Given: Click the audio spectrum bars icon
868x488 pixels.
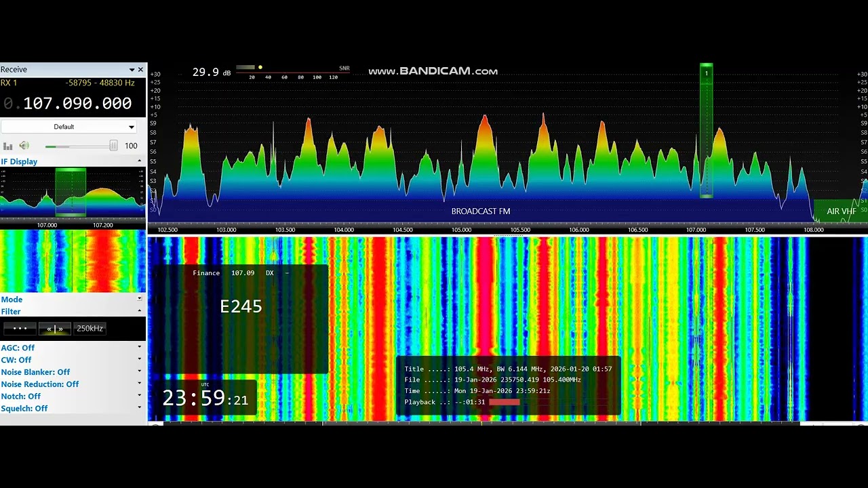Looking at the screenshot, I should (8, 146).
